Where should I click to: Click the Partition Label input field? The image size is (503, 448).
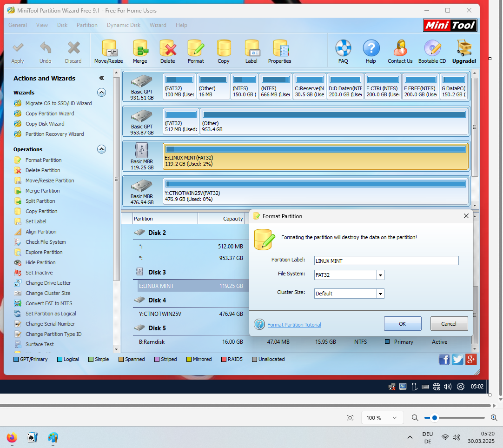click(386, 261)
